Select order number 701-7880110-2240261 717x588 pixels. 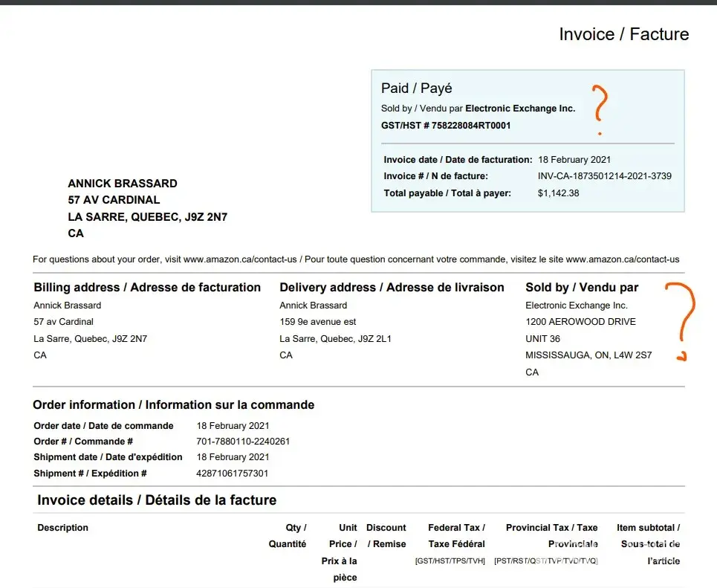coord(243,441)
